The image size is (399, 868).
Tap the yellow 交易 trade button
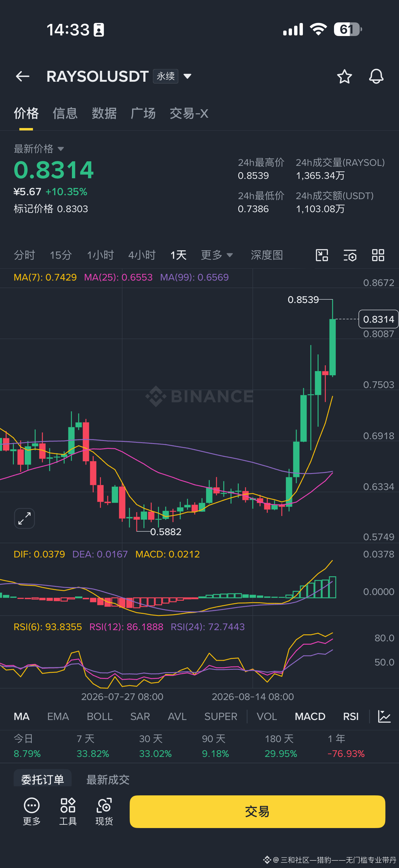pos(257,811)
